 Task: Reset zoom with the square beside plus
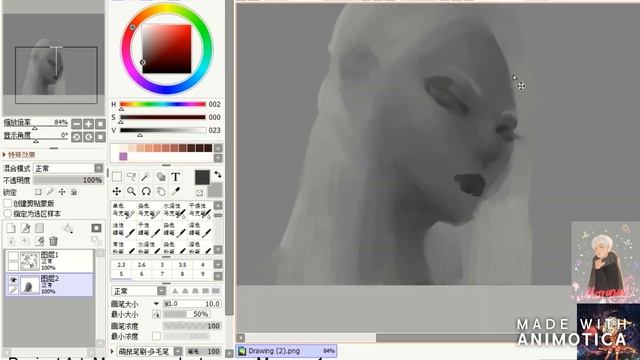point(100,124)
